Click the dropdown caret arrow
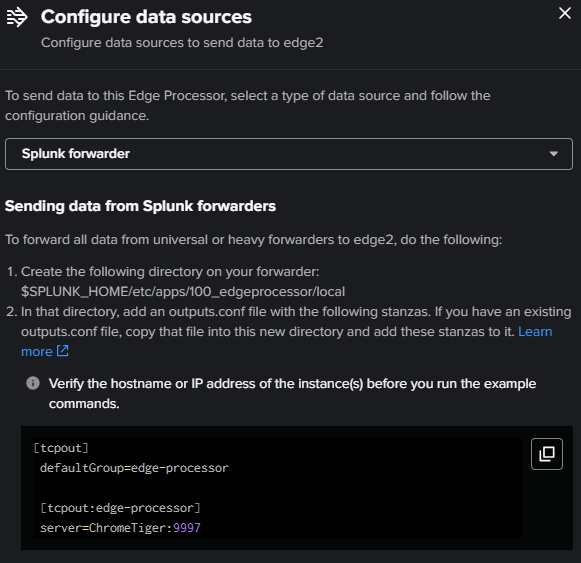Image resolution: width=581 pixels, height=563 pixels. [554, 154]
